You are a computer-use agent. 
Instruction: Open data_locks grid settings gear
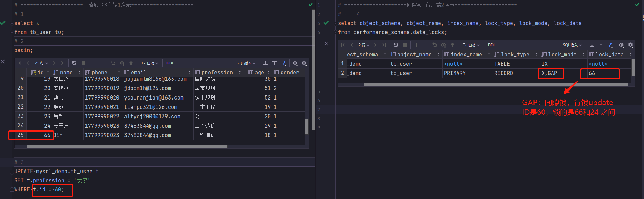[631, 45]
